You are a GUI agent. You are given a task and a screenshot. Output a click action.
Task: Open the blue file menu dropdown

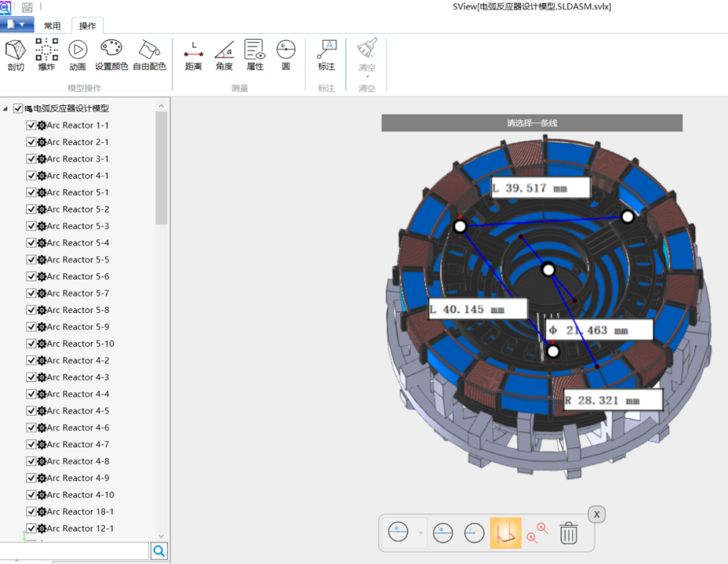point(17,24)
